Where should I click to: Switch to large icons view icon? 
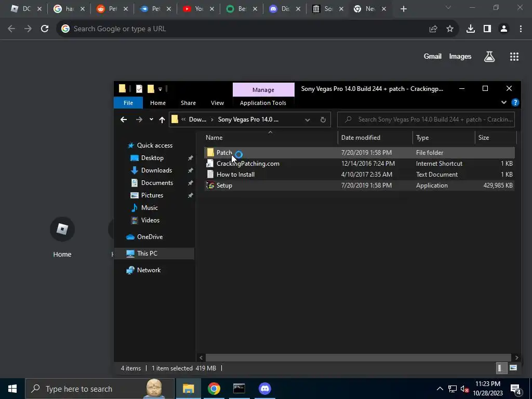point(513,368)
